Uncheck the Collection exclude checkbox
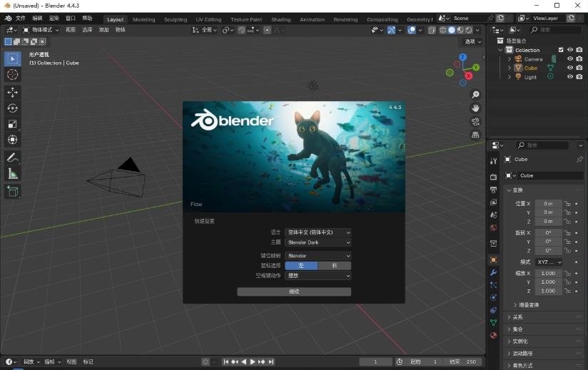The image size is (588, 370). coord(561,50)
